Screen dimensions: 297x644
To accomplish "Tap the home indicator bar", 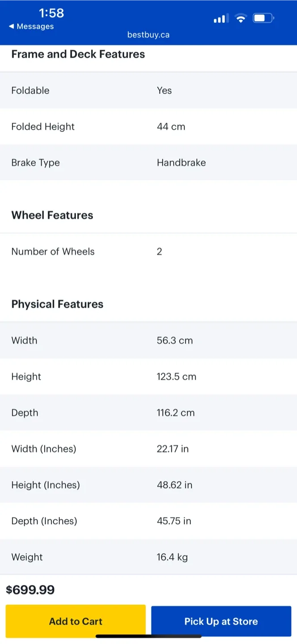I will 148,637.
